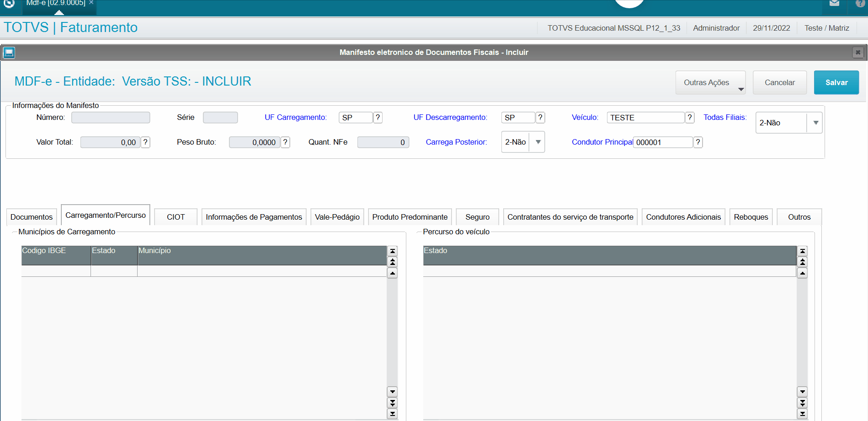The height and width of the screenshot is (421, 868).
Task: Page down in Percurso do veículo grid
Action: point(803,403)
